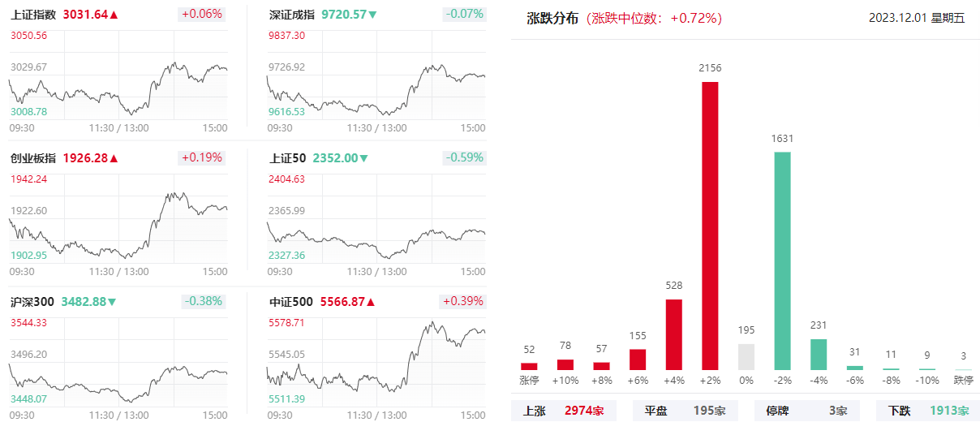Select the -0.59% change badge for 上证50

click(x=463, y=157)
